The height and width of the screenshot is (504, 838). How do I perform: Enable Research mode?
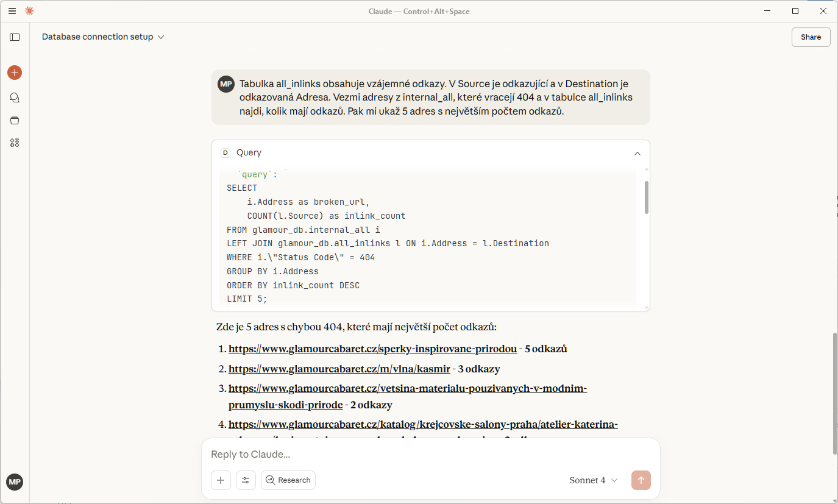pyautogui.click(x=288, y=480)
